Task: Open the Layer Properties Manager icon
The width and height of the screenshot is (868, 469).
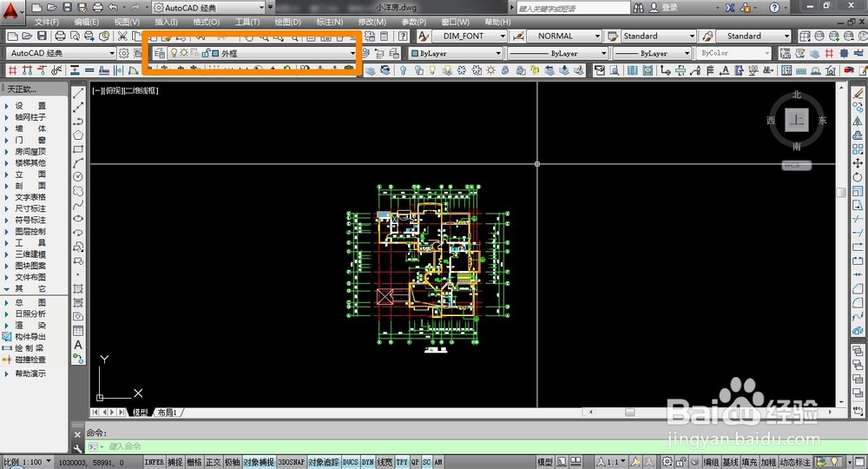Action: click(160, 53)
